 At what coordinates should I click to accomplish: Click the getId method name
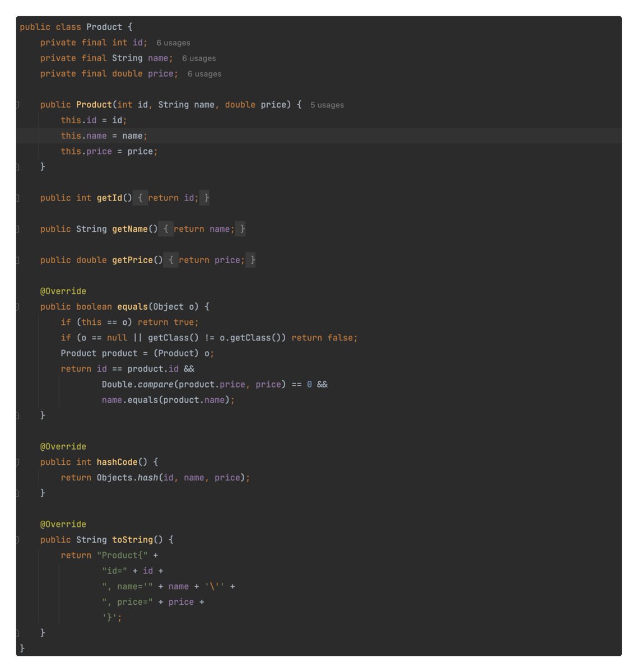tap(109, 198)
